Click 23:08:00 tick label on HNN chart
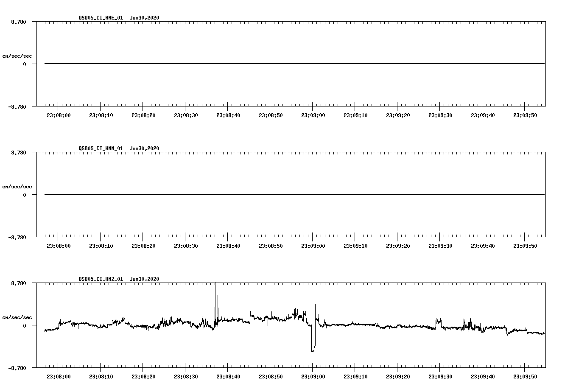The image size is (576, 392). pos(59,246)
